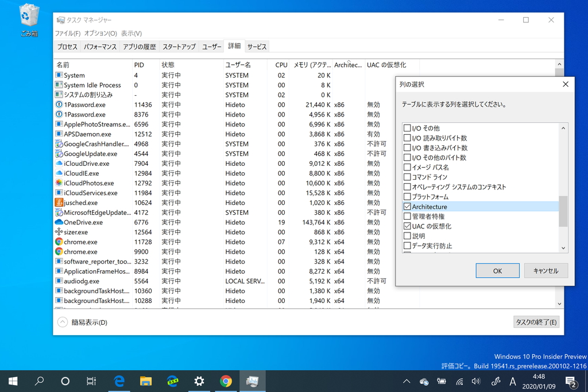Image resolution: width=588 pixels, height=392 pixels.
Task: Sort by the PID column header
Action: pyautogui.click(x=145, y=65)
